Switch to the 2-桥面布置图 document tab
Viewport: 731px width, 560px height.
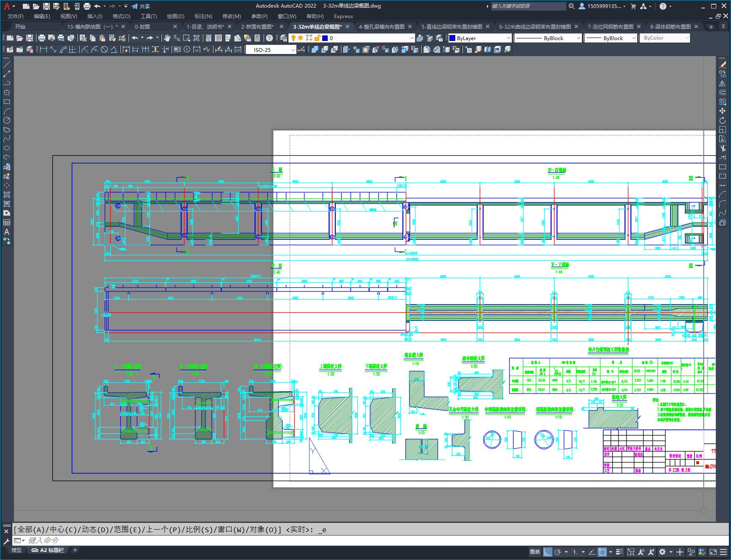pyautogui.click(x=257, y=27)
